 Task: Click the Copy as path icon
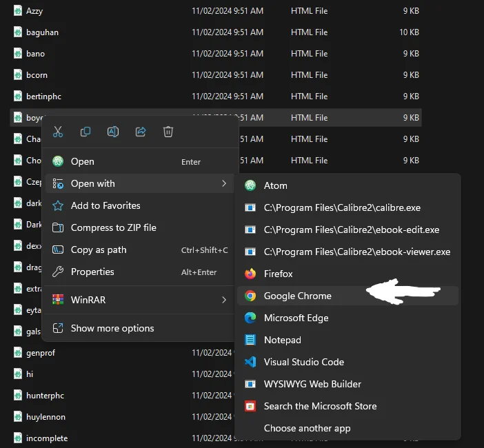point(58,250)
